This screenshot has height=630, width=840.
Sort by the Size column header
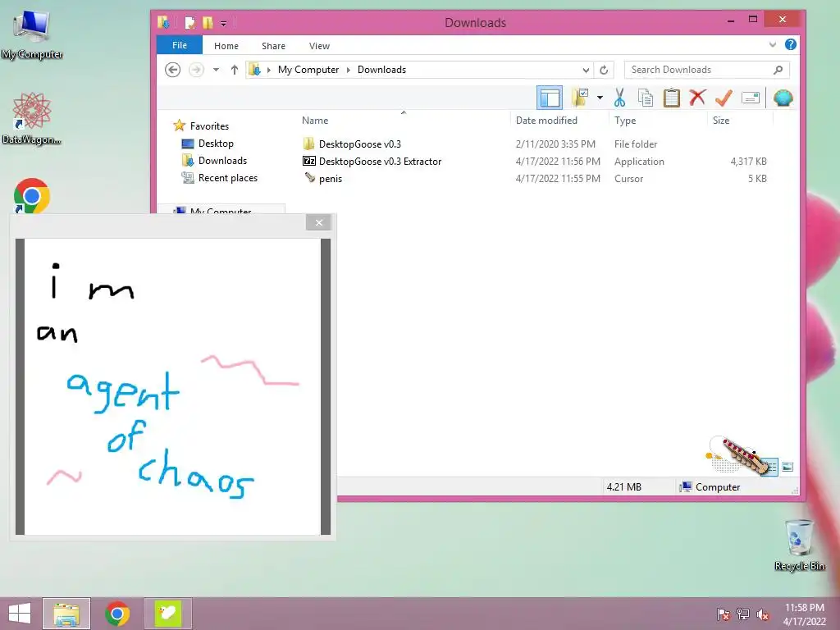pyautogui.click(x=720, y=121)
